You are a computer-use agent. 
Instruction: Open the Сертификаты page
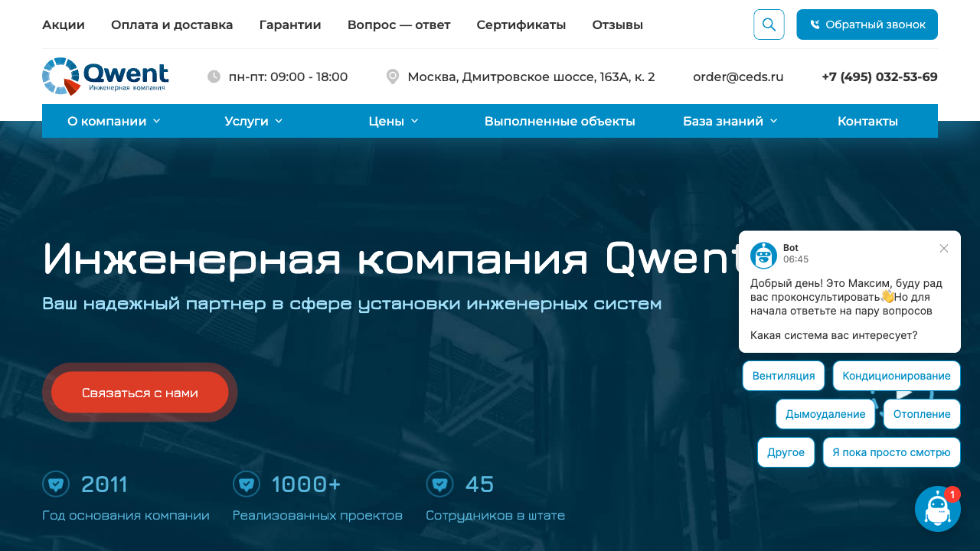point(521,24)
